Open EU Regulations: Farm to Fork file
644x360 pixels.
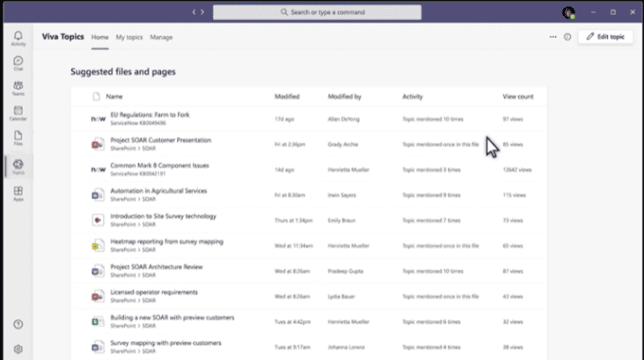point(150,114)
